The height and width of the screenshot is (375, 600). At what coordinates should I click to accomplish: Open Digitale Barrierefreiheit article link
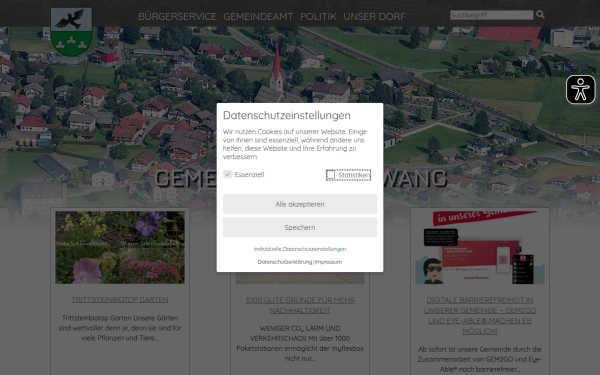(x=480, y=316)
